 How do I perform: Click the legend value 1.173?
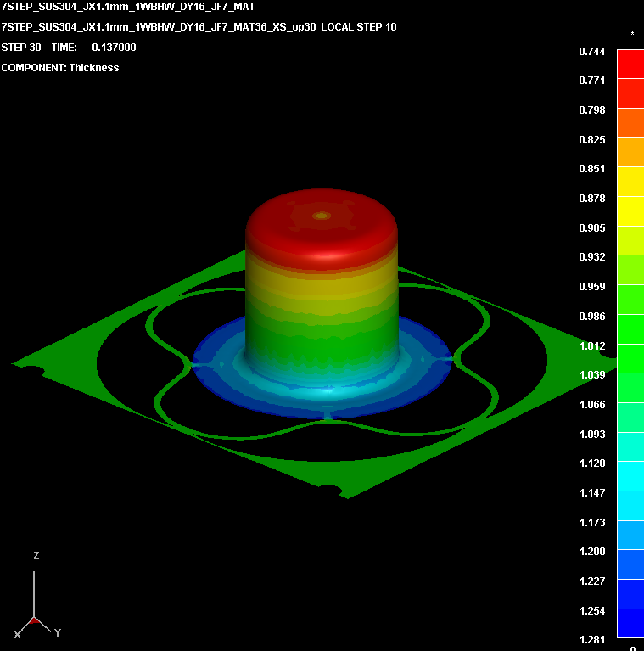tap(592, 522)
